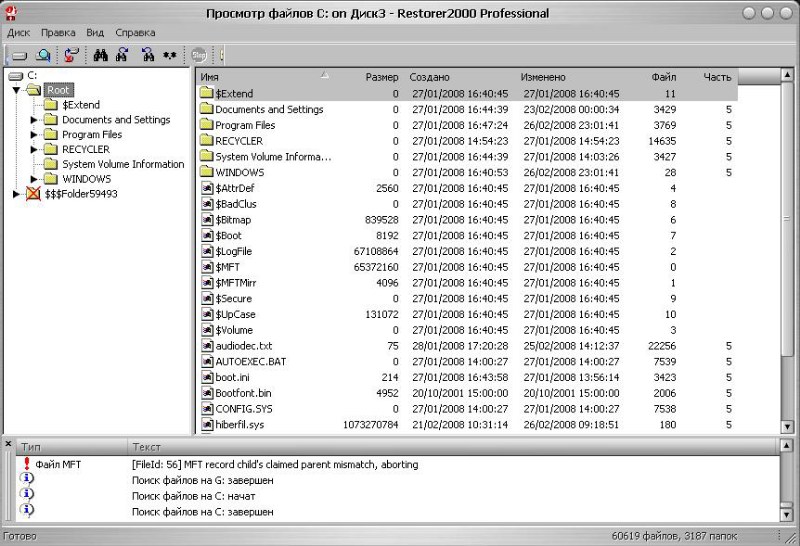Click the file list vertical scrollbar

(x=789, y=250)
